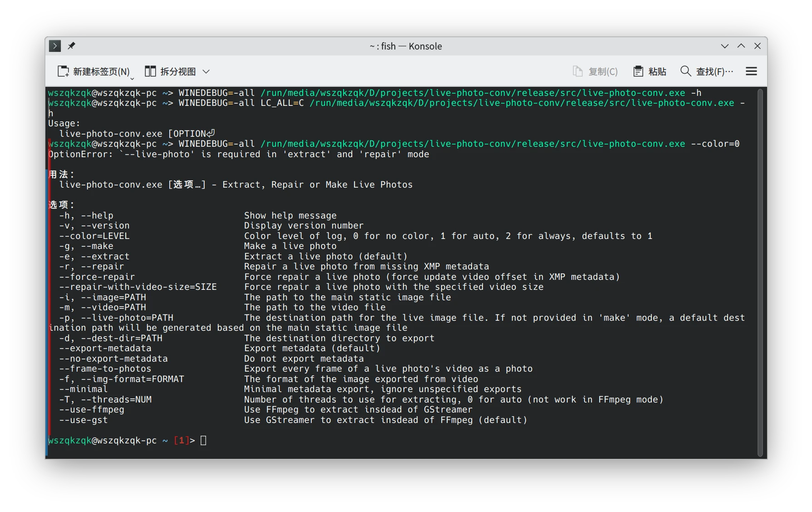Click the '--force-repair' option text
Image resolution: width=812 pixels, height=512 pixels.
tap(97, 277)
